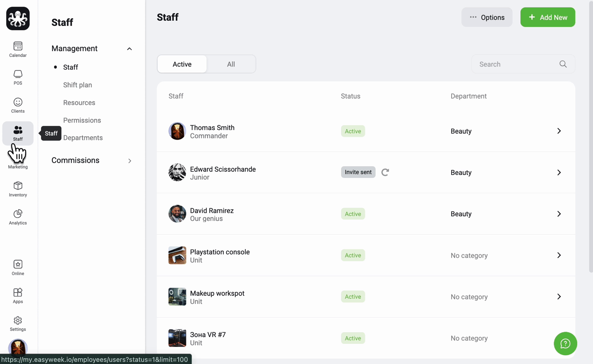Switch to the Active tab
This screenshot has width=593, height=364.
182,64
